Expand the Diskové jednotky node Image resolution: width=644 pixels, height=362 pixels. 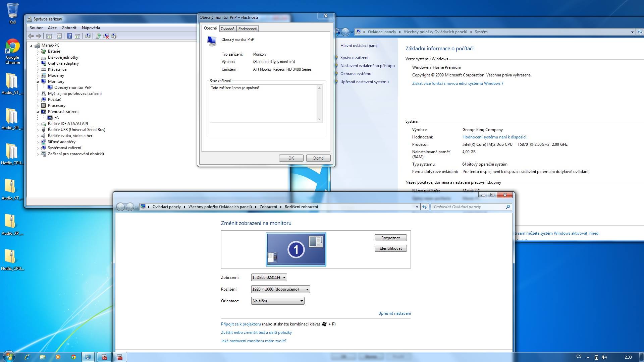point(38,58)
